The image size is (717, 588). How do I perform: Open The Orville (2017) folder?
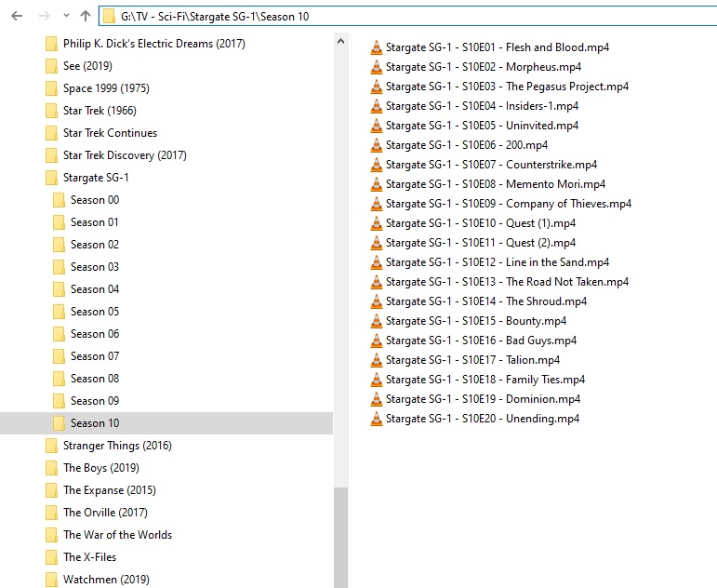pyautogui.click(x=97, y=513)
